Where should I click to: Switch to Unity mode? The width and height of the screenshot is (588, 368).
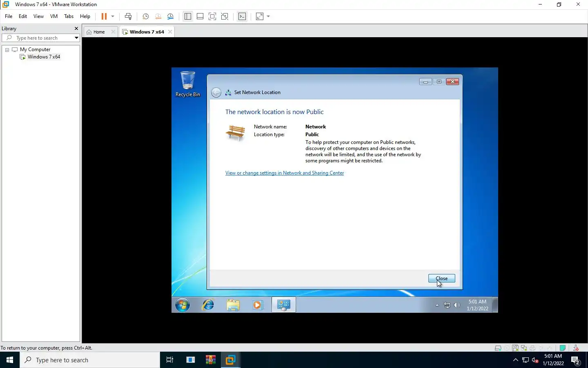225,16
